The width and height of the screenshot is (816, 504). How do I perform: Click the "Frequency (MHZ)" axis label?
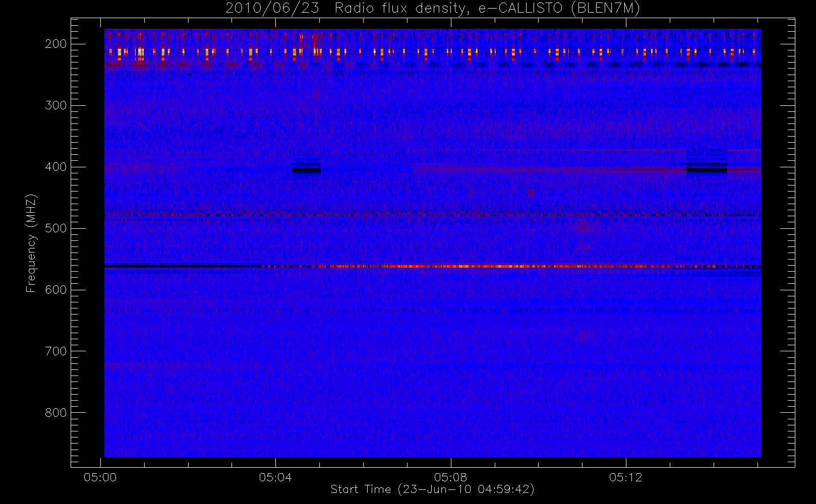31,243
